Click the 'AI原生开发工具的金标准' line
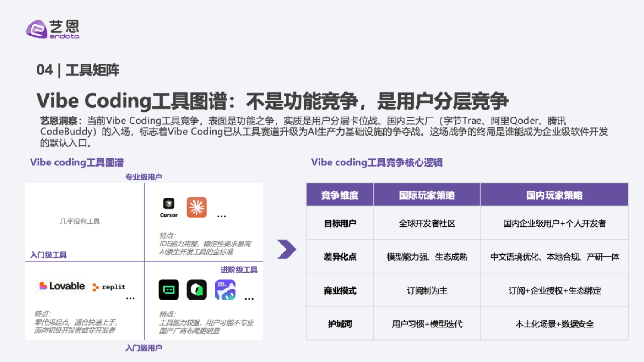644x362 pixels. (196, 252)
